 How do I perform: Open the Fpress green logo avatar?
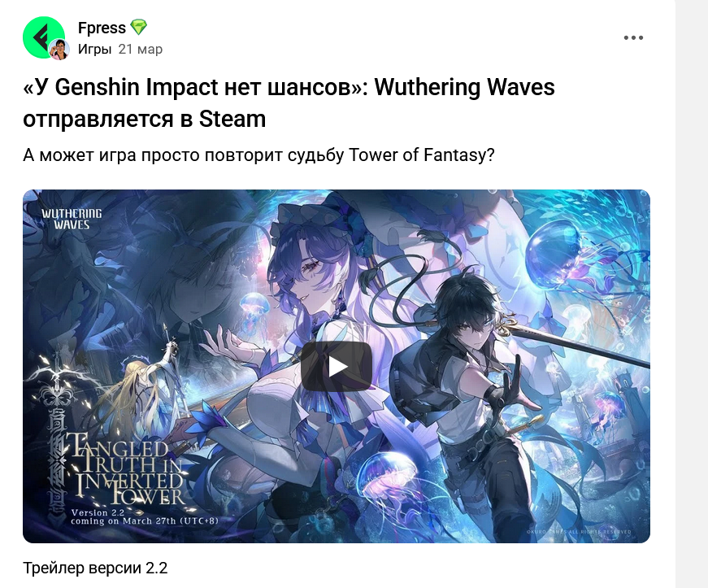click(x=44, y=37)
